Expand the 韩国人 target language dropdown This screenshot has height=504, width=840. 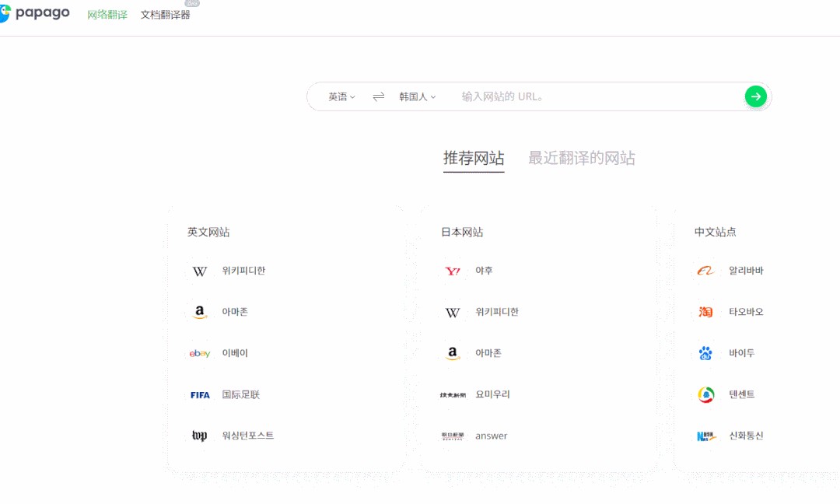click(417, 96)
